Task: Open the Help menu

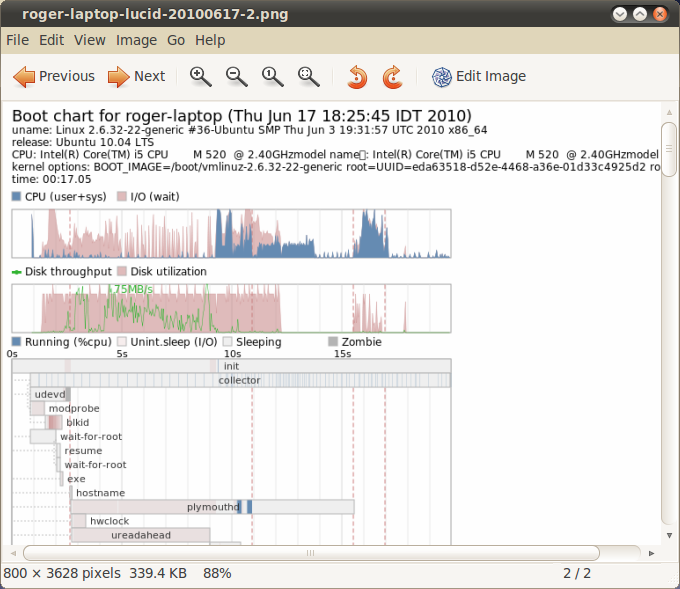Action: pos(210,40)
